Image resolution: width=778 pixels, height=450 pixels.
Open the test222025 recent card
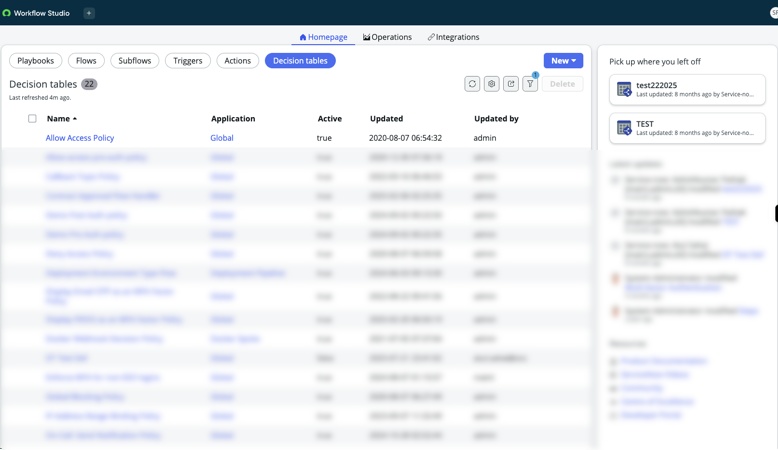pyautogui.click(x=687, y=90)
